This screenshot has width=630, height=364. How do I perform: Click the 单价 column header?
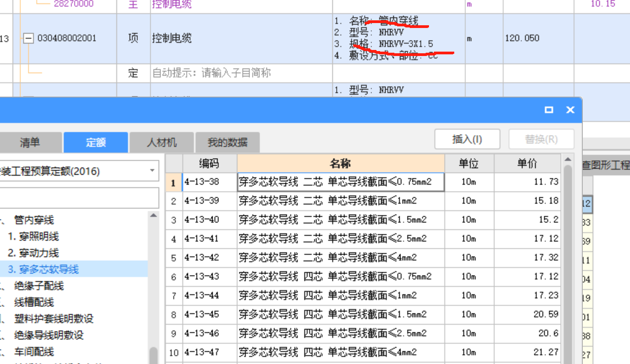pyautogui.click(x=527, y=164)
